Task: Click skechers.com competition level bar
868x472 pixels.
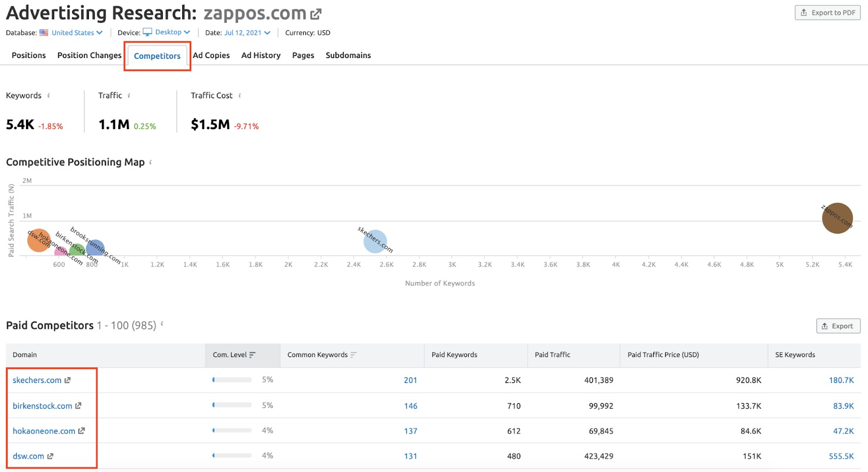Action: [x=232, y=380]
